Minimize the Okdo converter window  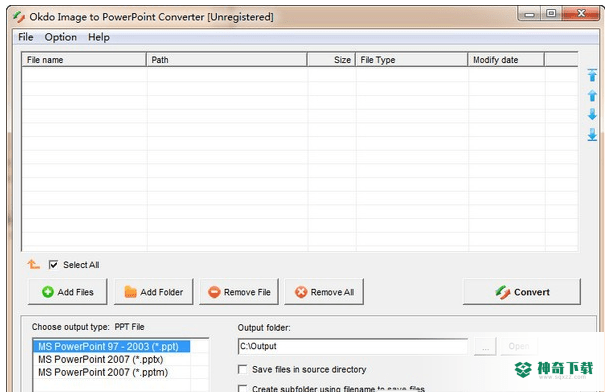[529, 14]
